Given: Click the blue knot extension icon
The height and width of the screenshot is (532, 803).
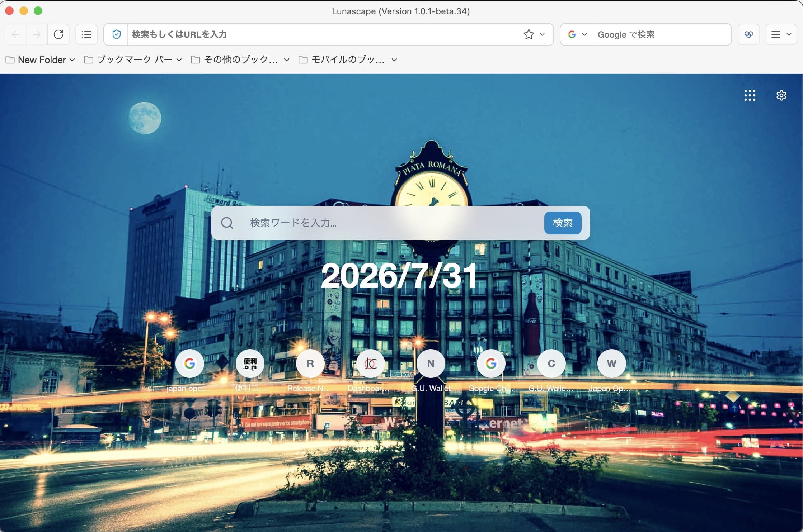Looking at the screenshot, I should point(748,34).
